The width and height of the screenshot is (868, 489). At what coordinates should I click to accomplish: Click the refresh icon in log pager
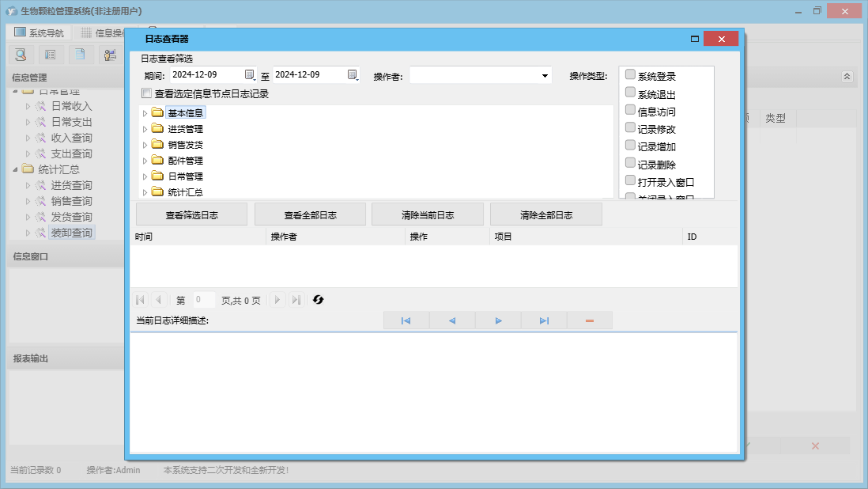318,300
